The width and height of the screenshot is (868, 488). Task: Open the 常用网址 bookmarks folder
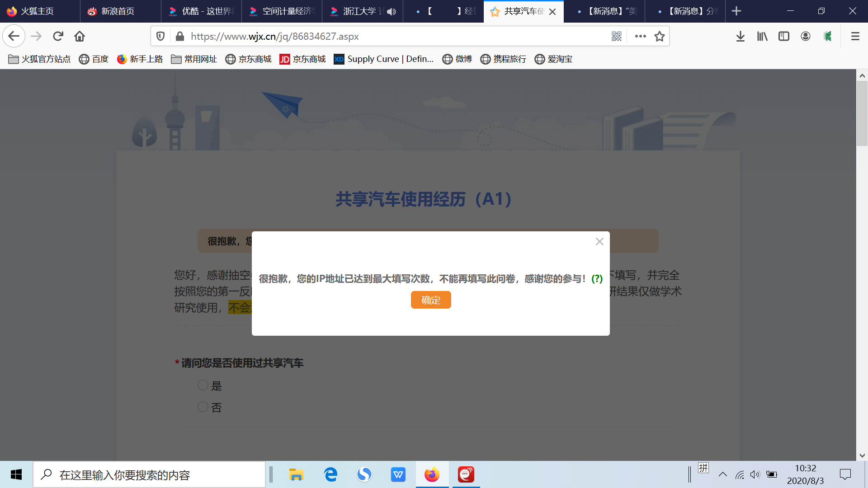tap(194, 59)
